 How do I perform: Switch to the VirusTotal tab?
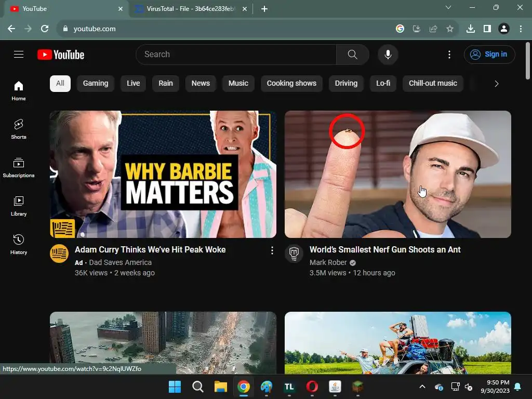click(190, 9)
